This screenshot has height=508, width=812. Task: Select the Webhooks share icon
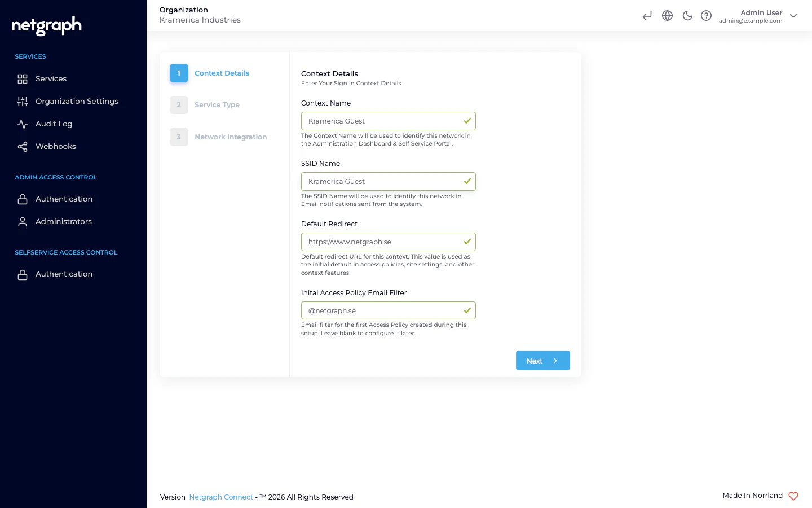[23, 146]
